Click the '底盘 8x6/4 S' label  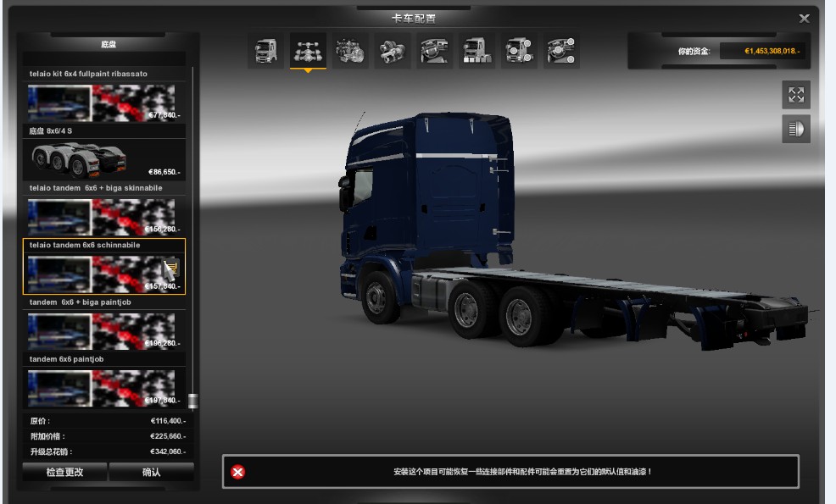(x=51, y=130)
